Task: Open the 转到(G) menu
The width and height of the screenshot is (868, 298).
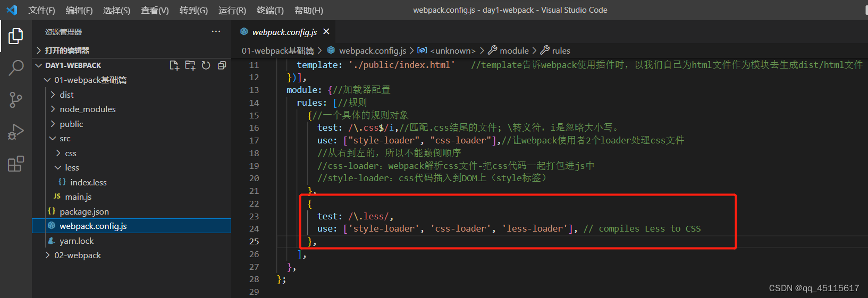Action: 193,10
